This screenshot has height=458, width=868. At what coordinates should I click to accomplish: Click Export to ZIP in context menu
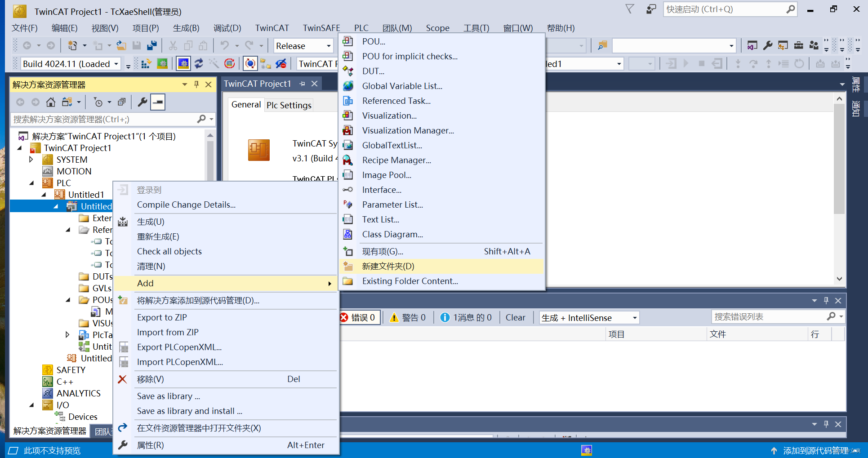point(225,317)
